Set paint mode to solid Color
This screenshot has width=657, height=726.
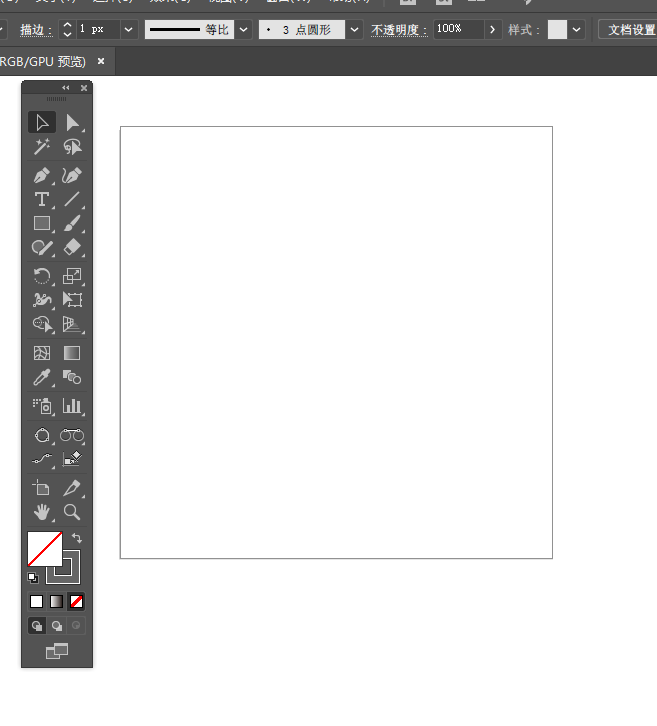(x=37, y=601)
